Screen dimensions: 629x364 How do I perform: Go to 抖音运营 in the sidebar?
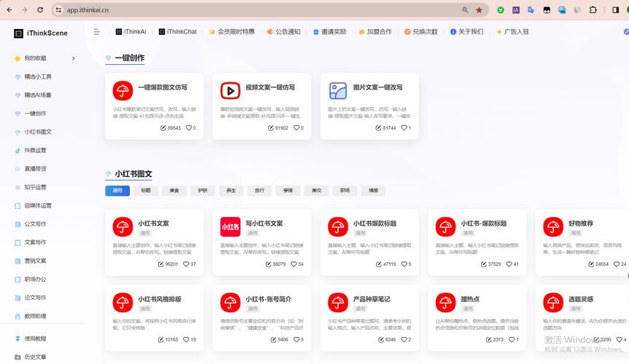35,151
